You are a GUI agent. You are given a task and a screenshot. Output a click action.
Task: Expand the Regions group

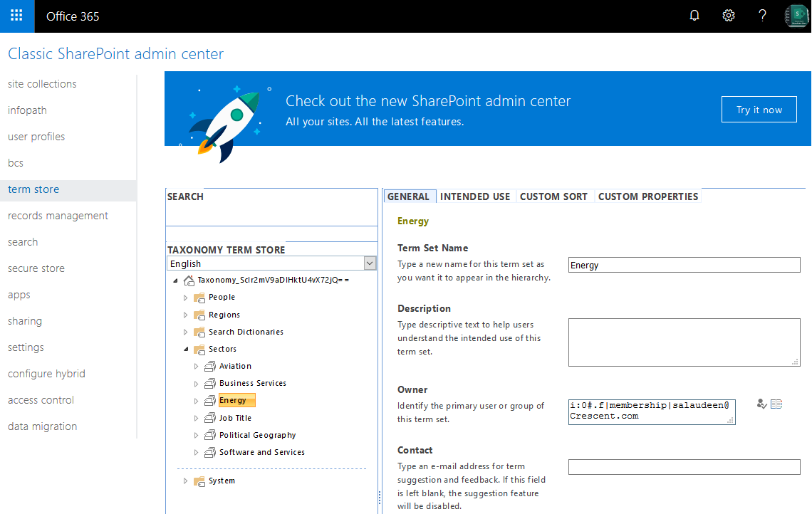pos(185,315)
